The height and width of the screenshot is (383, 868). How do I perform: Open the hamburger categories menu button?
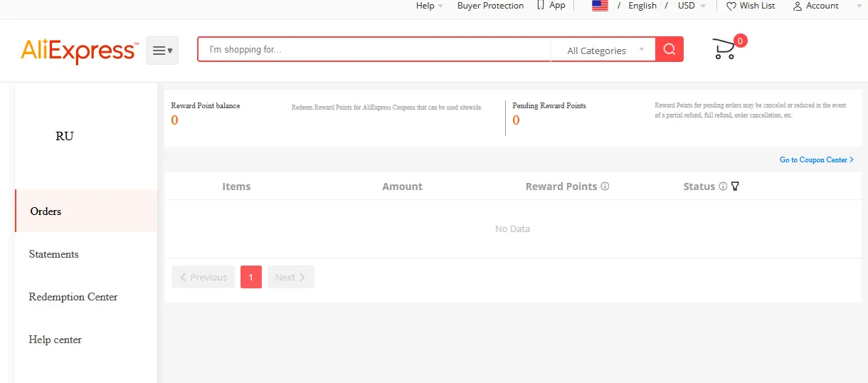tap(162, 51)
